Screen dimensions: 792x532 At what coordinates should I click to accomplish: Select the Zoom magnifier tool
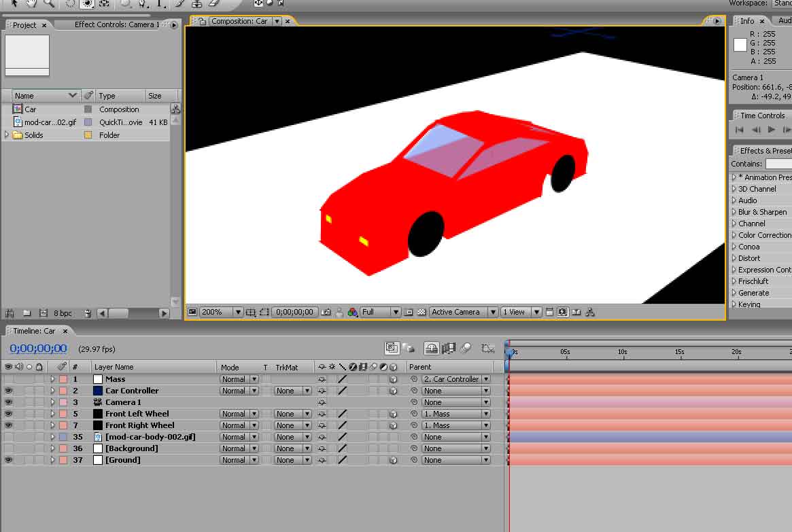click(48, 3)
